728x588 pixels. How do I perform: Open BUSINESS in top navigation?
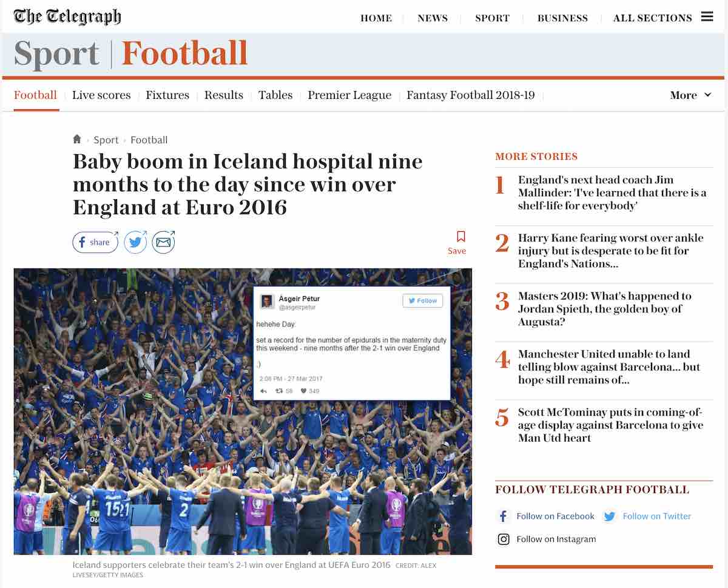(x=562, y=18)
